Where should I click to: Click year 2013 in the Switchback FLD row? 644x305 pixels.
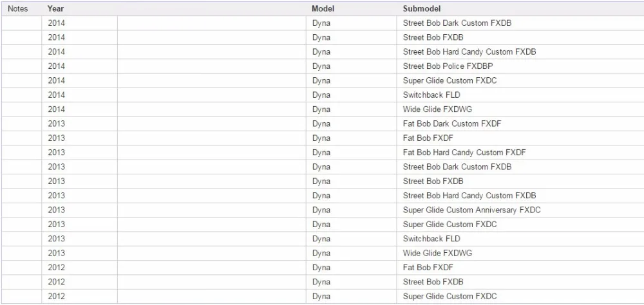pos(56,239)
